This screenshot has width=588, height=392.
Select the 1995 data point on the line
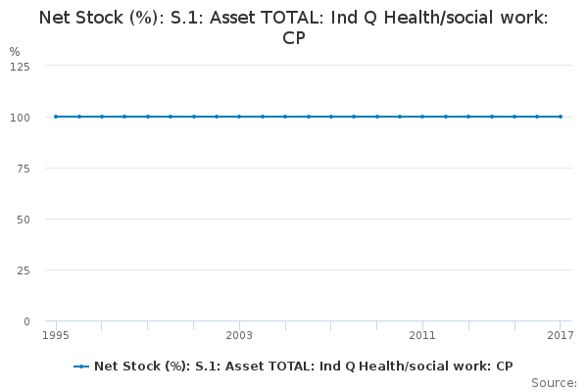point(56,117)
